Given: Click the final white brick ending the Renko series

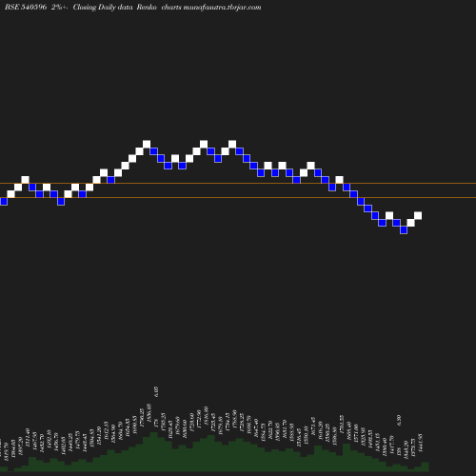Looking at the screenshot, I should (418, 216).
